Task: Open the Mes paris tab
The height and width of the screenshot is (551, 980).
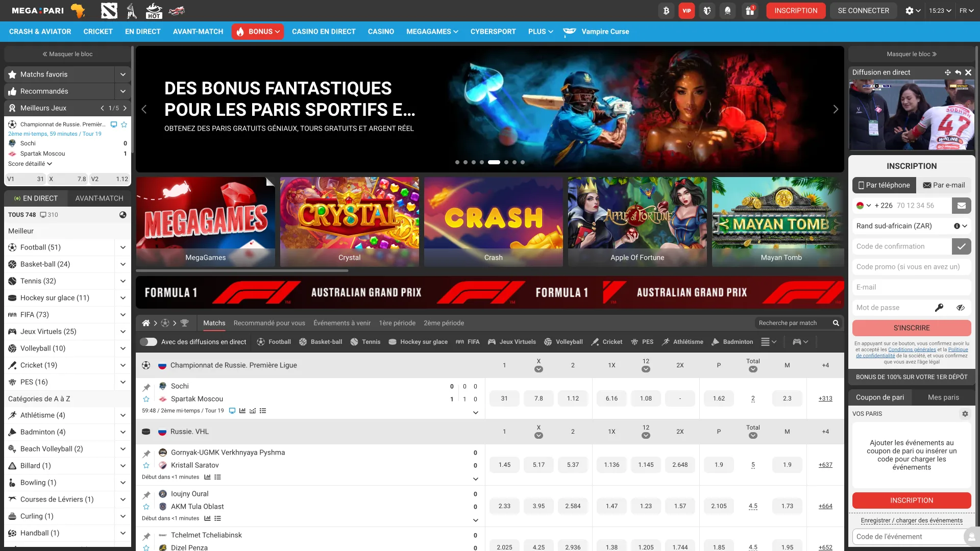Action: (943, 397)
